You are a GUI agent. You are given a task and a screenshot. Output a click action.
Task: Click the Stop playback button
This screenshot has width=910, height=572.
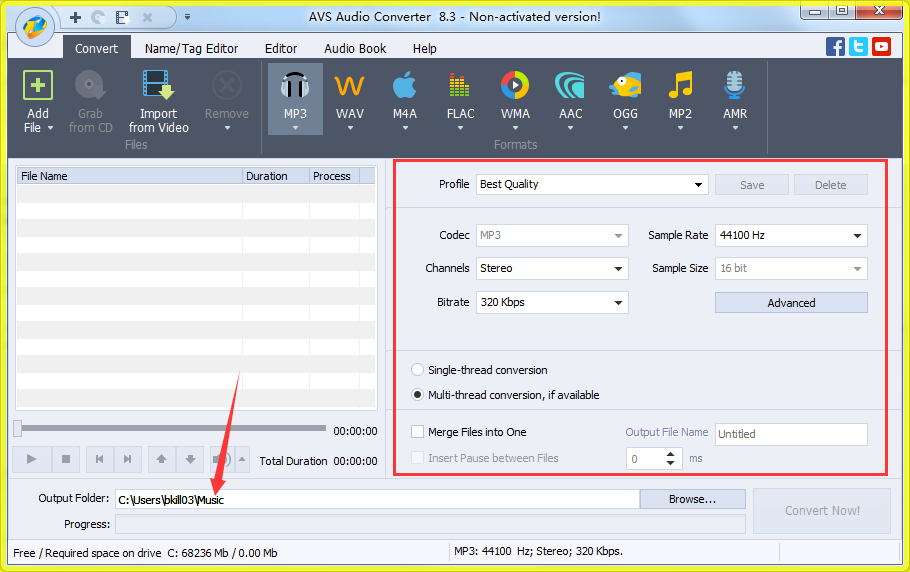click(x=66, y=459)
